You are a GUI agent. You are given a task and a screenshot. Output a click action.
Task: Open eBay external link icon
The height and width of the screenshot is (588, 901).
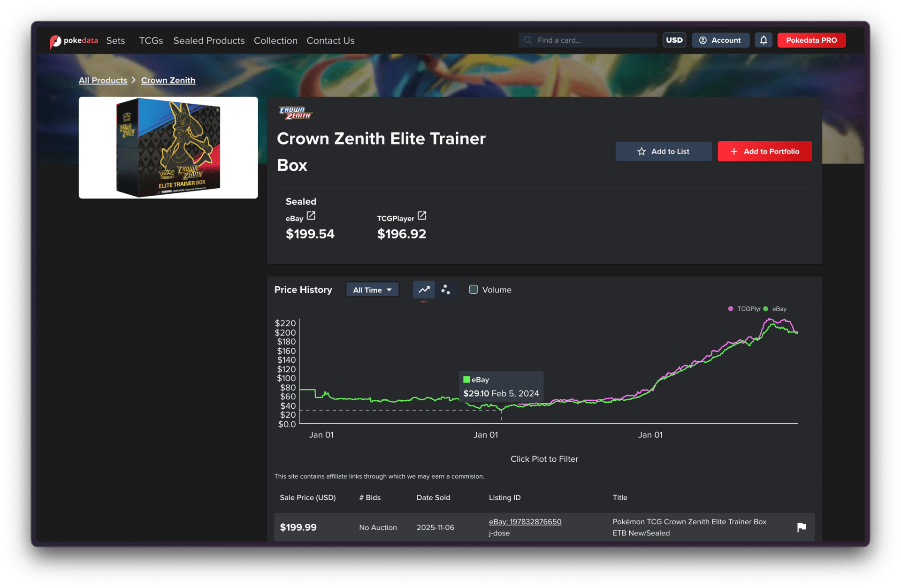coord(311,216)
